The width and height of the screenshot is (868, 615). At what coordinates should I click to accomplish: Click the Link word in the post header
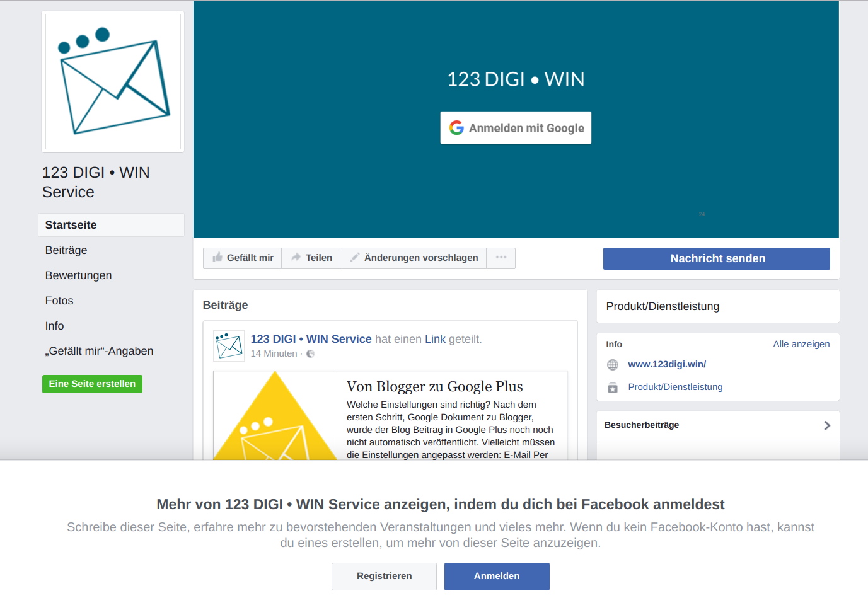pyautogui.click(x=435, y=339)
